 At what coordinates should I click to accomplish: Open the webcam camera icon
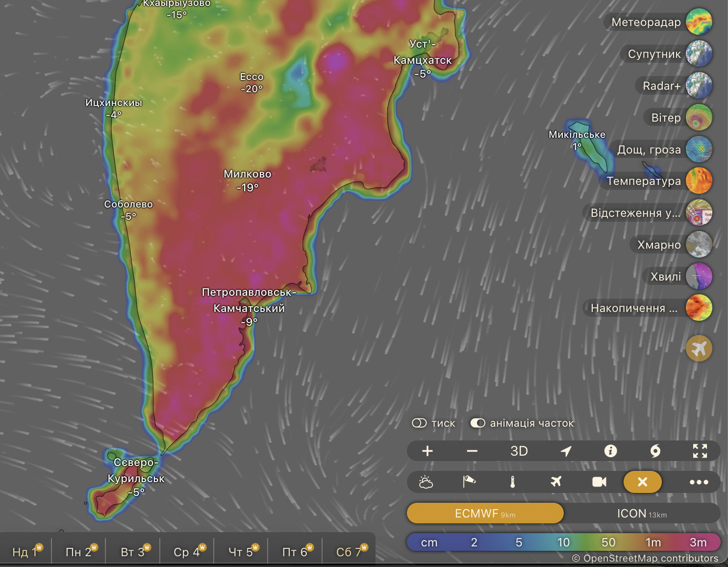tap(599, 482)
